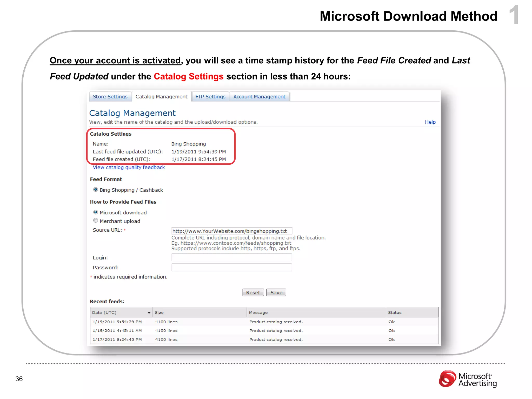Click the Help link

430,122
